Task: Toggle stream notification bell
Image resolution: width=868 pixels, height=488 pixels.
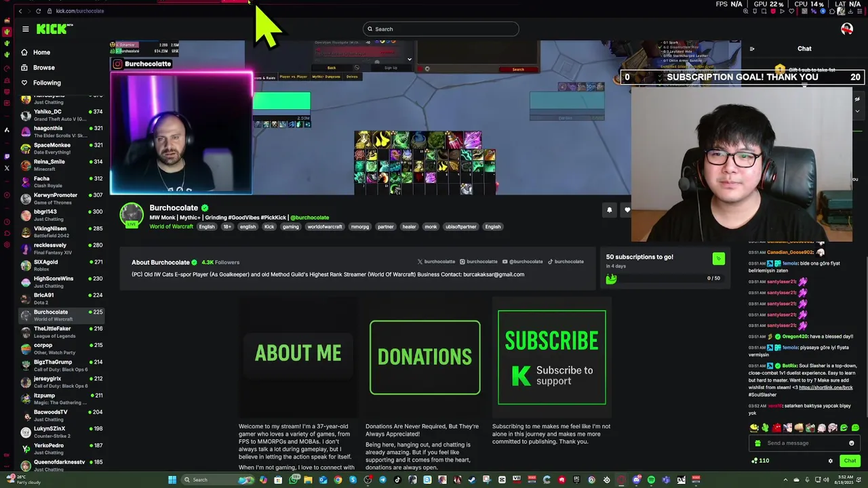Action: [609, 210]
